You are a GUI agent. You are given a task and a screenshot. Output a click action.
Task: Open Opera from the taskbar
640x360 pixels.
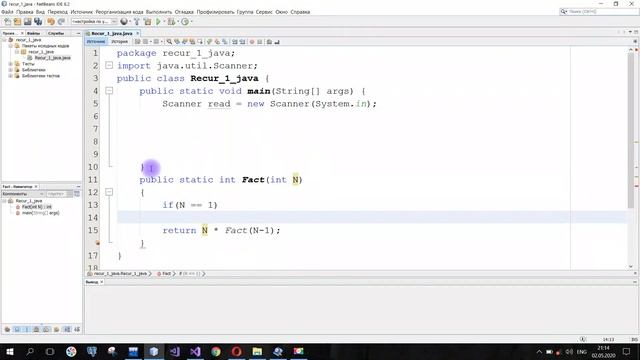coord(237,351)
